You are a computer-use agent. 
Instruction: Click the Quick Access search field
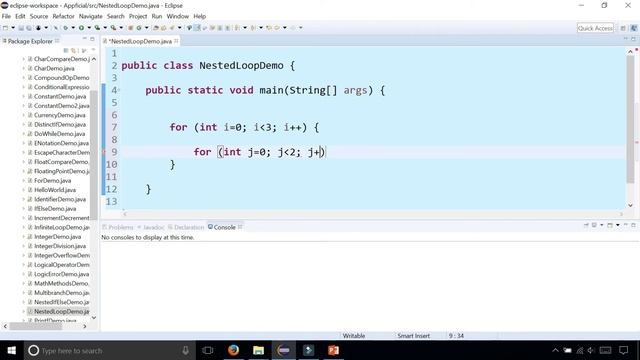pyautogui.click(x=595, y=28)
